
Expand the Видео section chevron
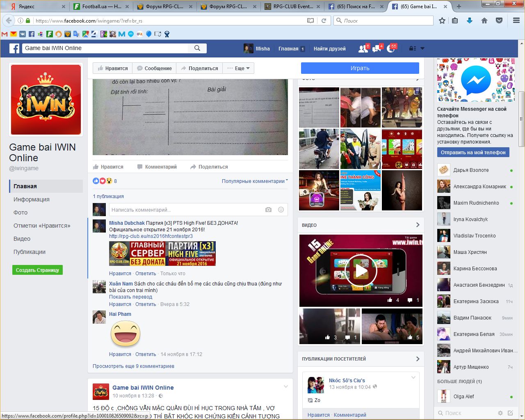pyautogui.click(x=418, y=225)
